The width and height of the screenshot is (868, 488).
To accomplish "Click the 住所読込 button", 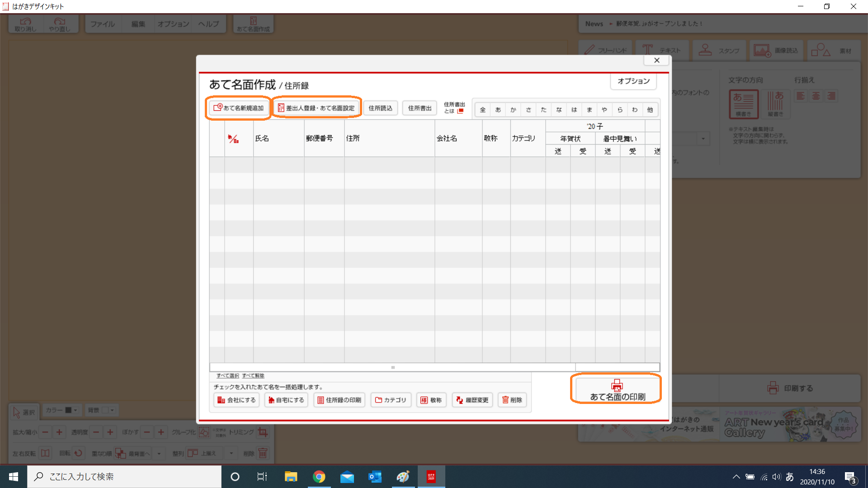I will pyautogui.click(x=380, y=108).
